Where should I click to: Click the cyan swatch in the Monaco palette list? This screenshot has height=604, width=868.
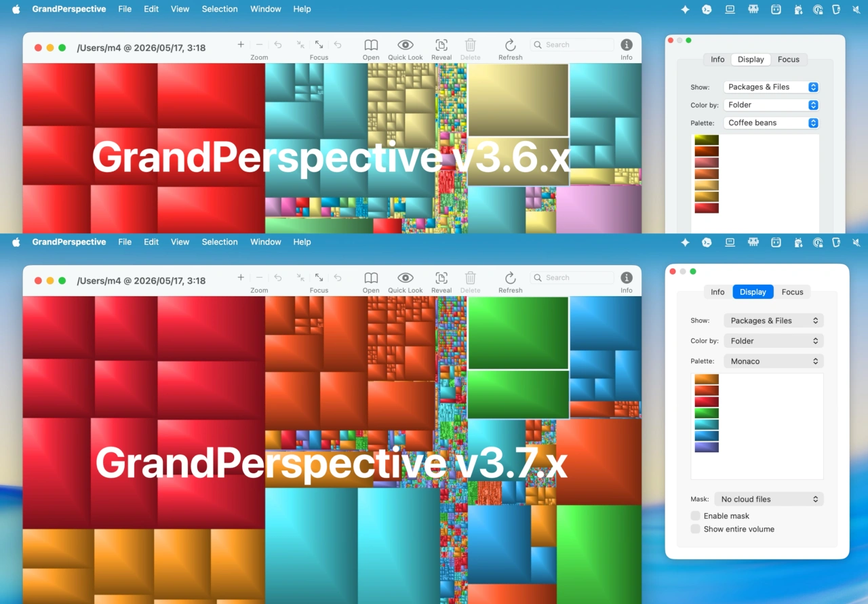tap(707, 424)
